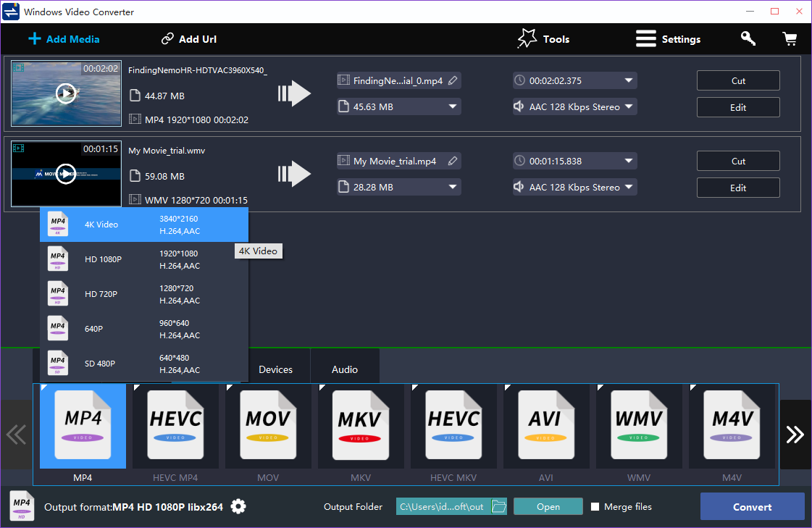Click the Convert button

(752, 506)
